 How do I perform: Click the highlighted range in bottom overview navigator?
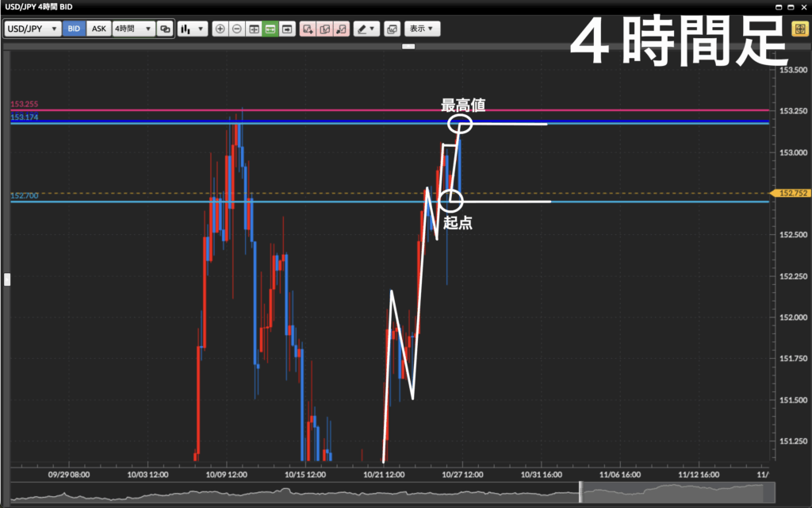coord(673,491)
